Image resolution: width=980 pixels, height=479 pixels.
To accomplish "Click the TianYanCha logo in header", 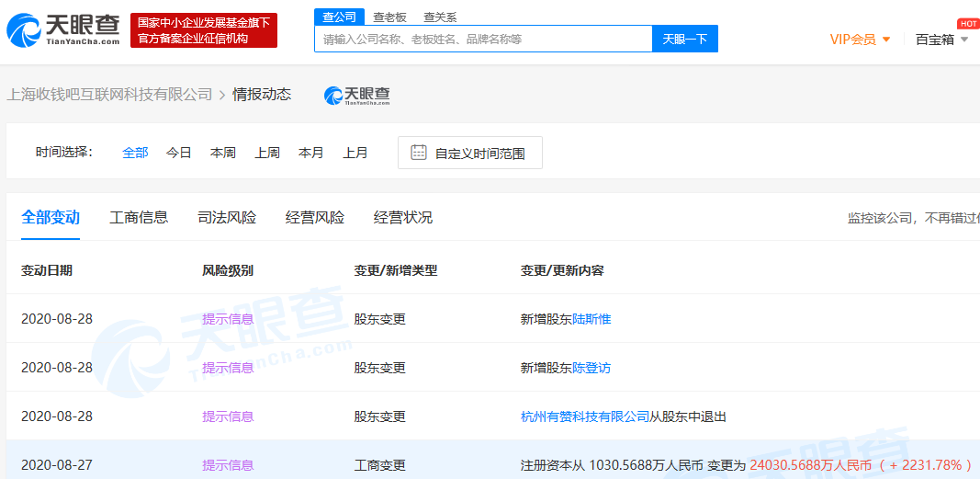I will click(63, 29).
